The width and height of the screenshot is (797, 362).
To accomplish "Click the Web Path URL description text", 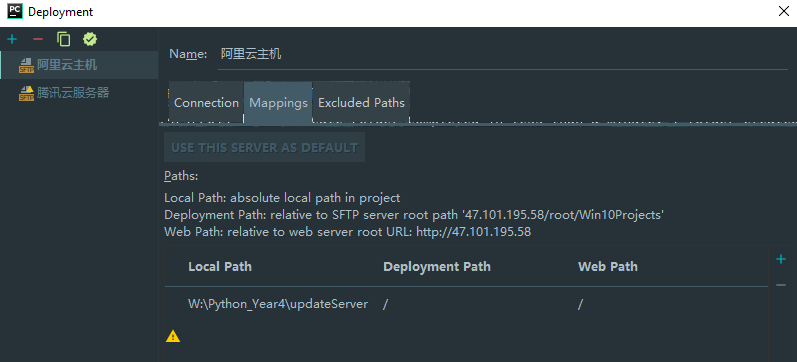I will tap(347, 232).
